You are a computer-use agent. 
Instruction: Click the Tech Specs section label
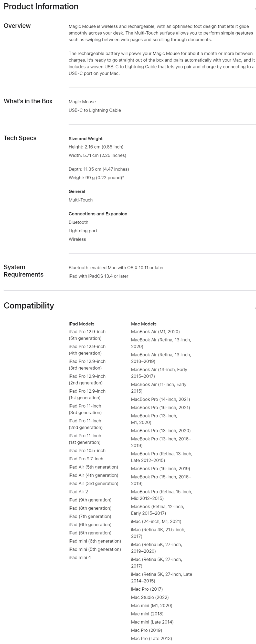[x=20, y=138]
